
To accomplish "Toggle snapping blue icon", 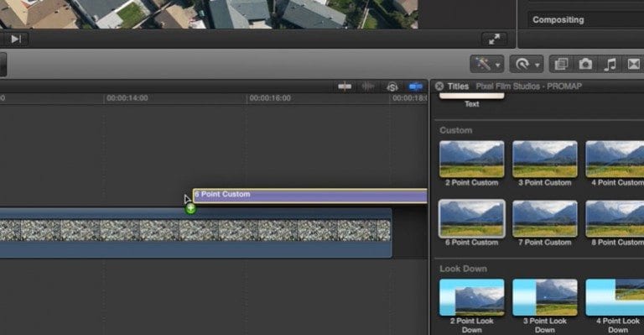I will [x=416, y=86].
